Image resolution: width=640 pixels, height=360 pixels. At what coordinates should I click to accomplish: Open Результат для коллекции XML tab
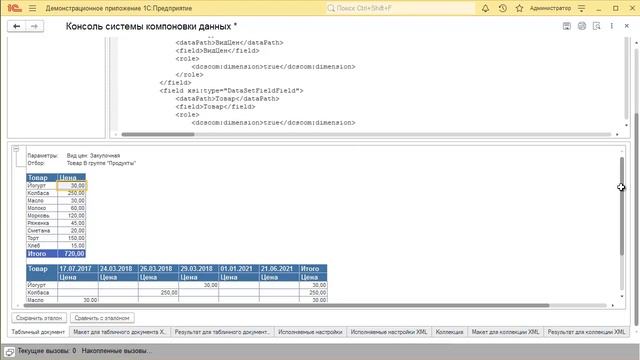click(x=587, y=332)
